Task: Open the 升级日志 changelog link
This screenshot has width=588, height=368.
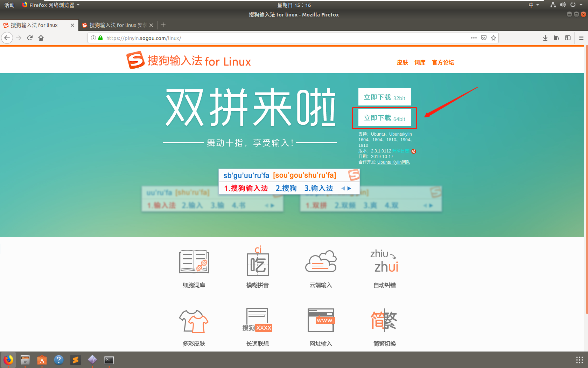Action: point(401,151)
